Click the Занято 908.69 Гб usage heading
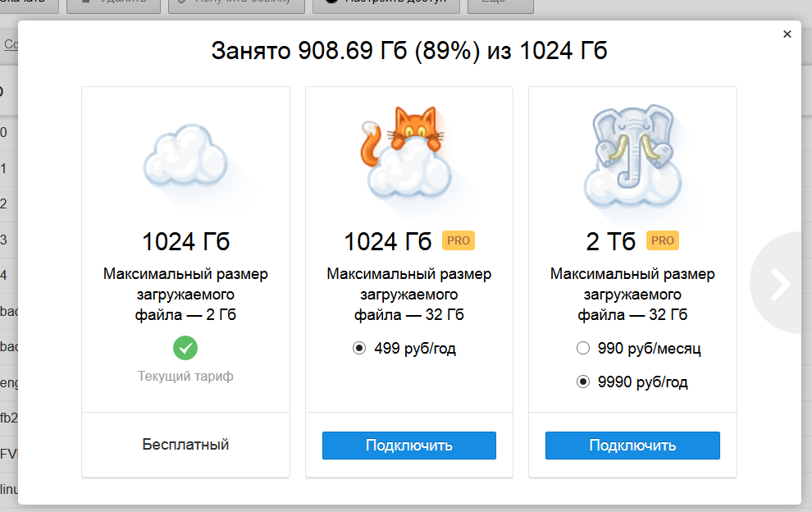The height and width of the screenshot is (512, 812). [409, 51]
